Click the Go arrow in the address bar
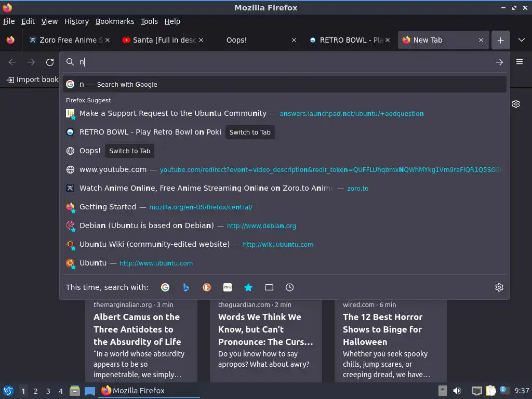 pos(499,62)
